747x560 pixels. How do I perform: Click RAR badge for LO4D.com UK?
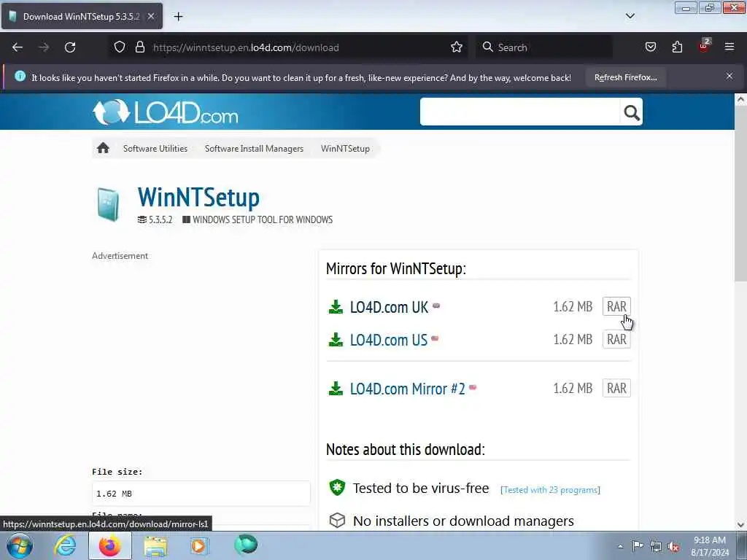616,306
